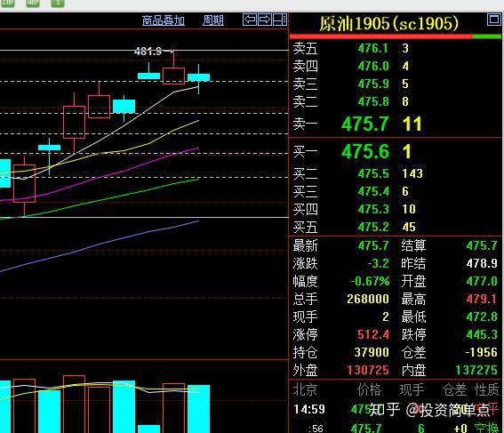The image size is (504, 433).
Task: Open the 商品叠加 overlay link
Action: point(164,20)
